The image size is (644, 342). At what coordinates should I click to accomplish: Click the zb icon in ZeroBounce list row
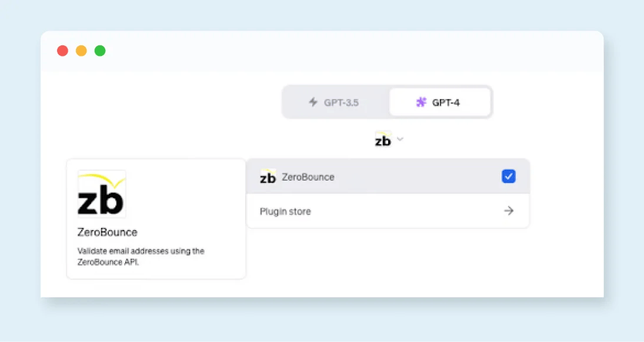click(x=268, y=177)
